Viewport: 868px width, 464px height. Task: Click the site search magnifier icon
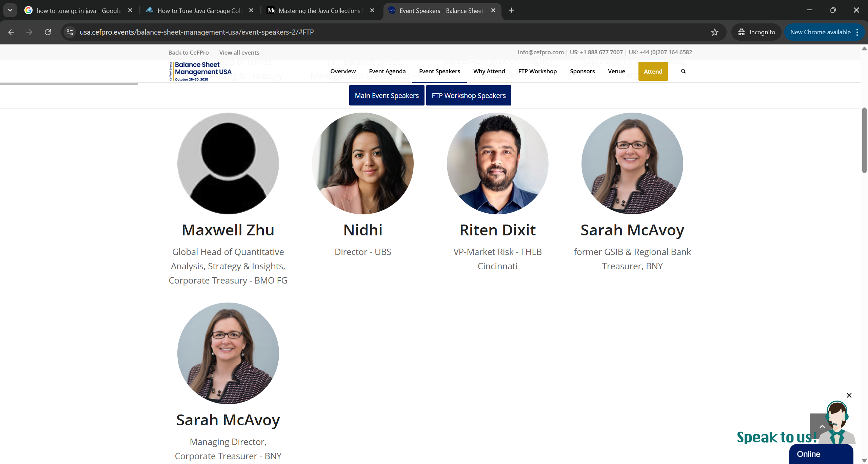[683, 71]
